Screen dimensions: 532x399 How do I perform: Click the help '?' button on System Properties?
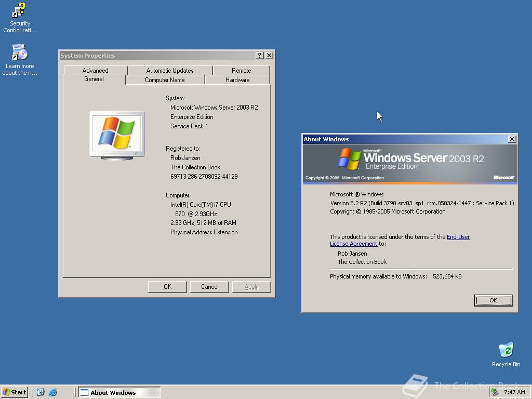pos(259,55)
